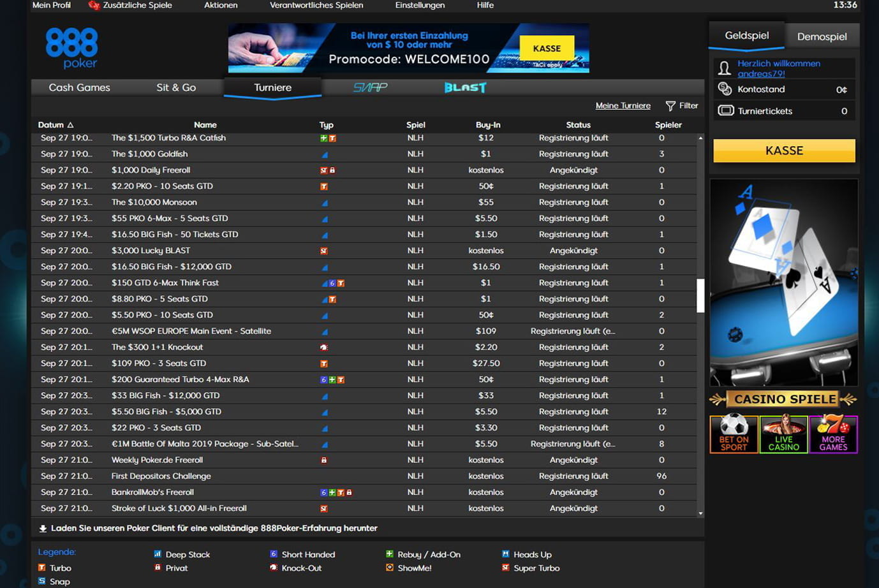Click the download arrow icon beside Poker Client text
Image resolution: width=879 pixels, height=588 pixels.
coord(43,529)
